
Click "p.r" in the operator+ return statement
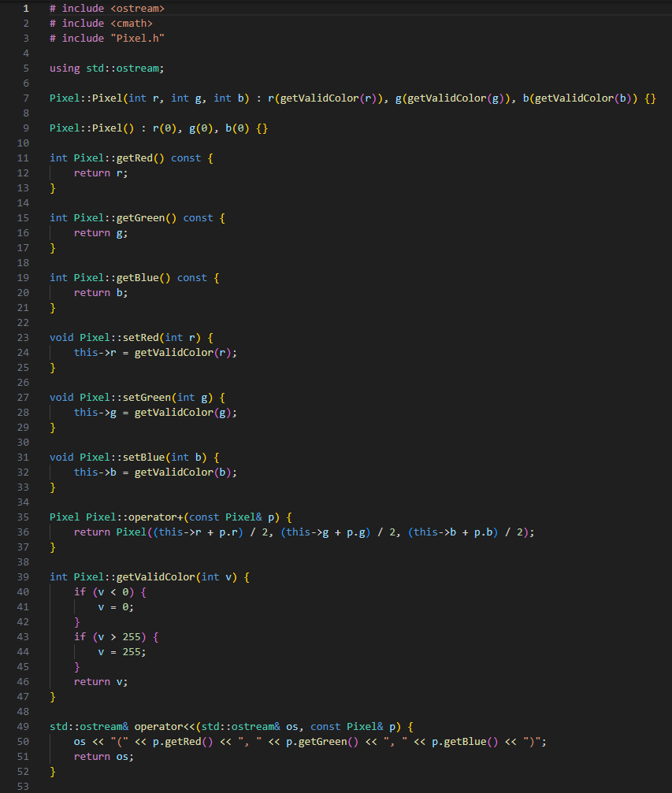pyautogui.click(x=228, y=532)
